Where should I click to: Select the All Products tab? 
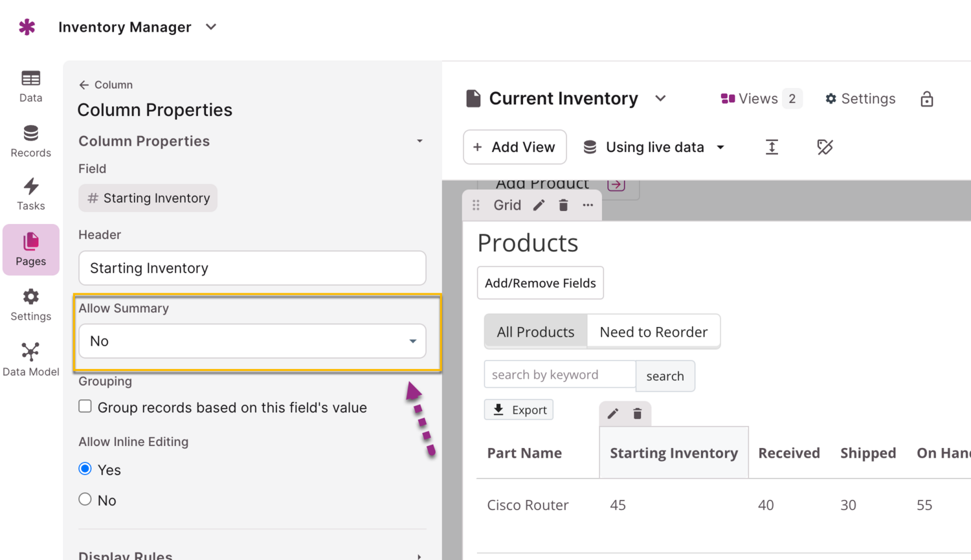[x=535, y=331]
